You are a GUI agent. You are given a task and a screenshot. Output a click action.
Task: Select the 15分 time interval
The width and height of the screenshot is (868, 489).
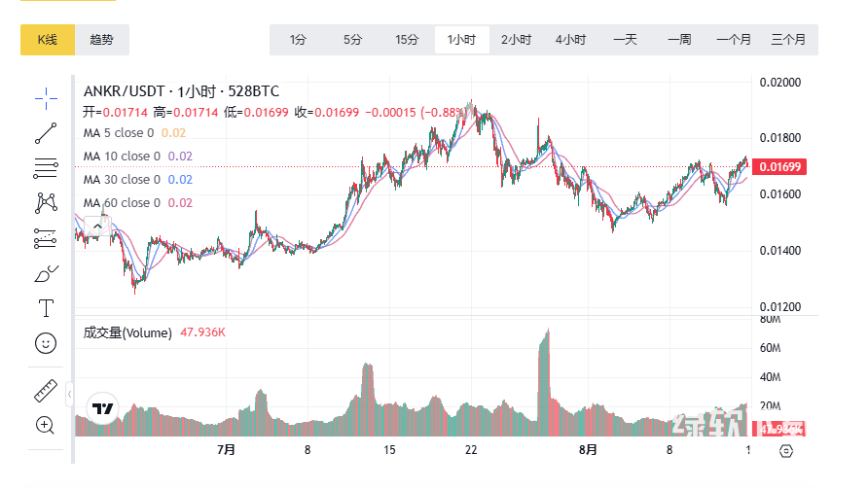tap(407, 40)
